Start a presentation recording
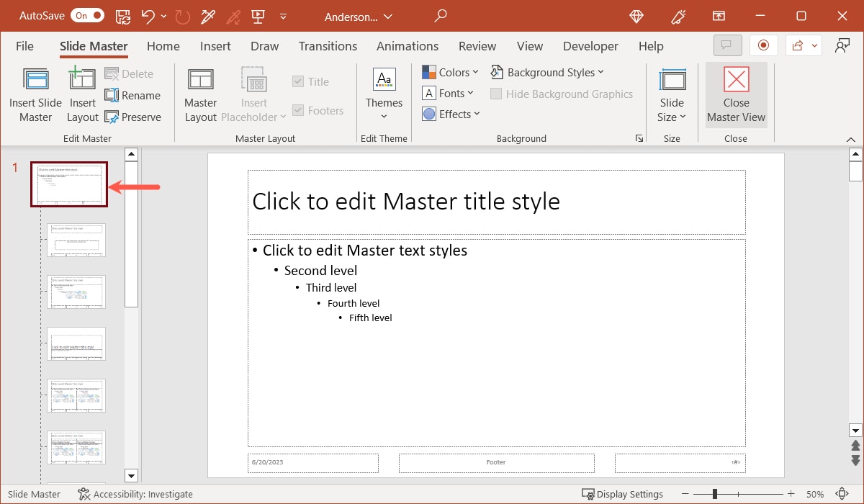Viewport: 864px width, 504px height. (x=763, y=45)
